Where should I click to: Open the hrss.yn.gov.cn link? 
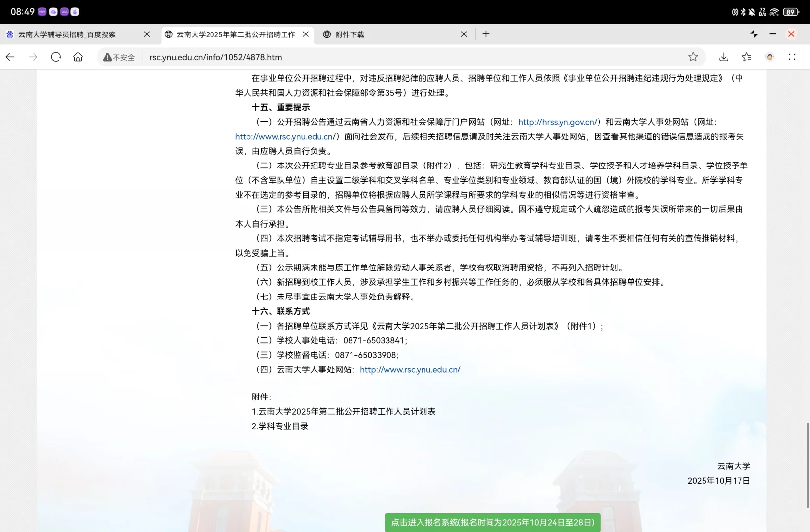pos(558,122)
